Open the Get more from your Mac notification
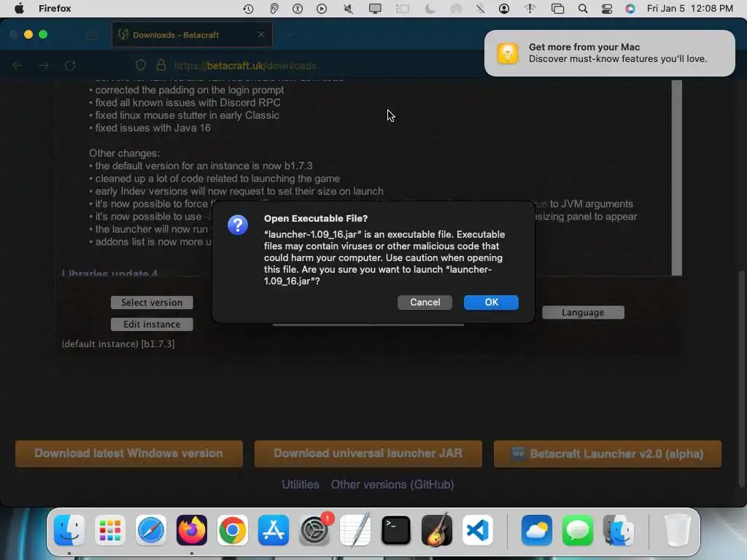 point(609,52)
